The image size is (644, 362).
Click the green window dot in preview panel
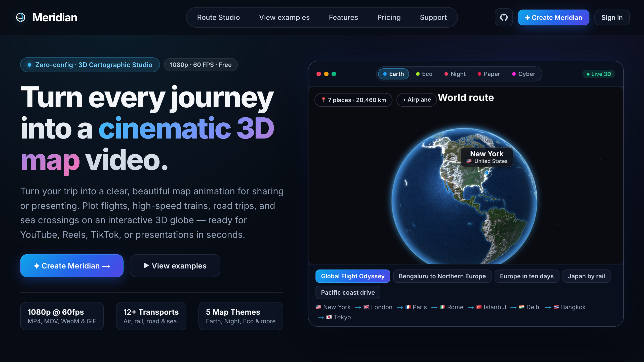click(x=334, y=74)
